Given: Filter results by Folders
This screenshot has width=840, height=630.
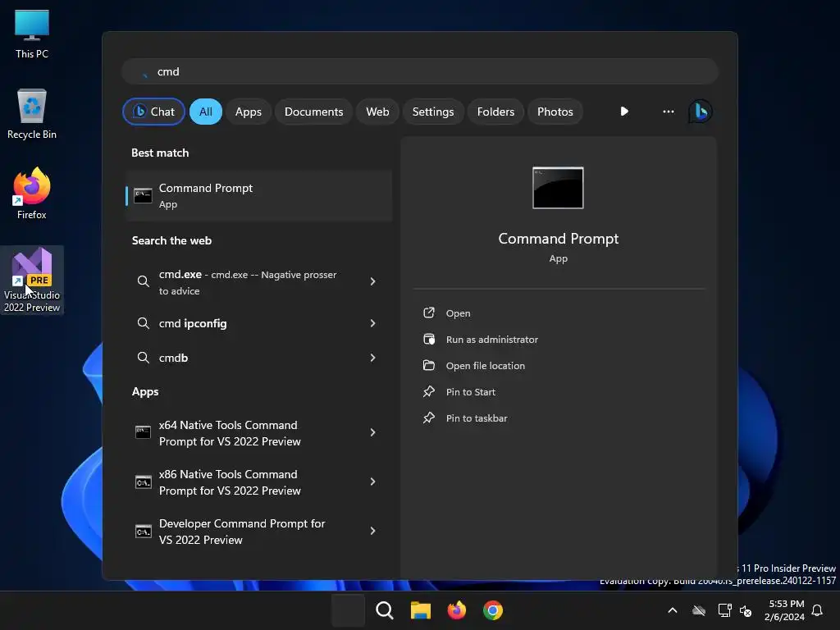Looking at the screenshot, I should pyautogui.click(x=495, y=112).
